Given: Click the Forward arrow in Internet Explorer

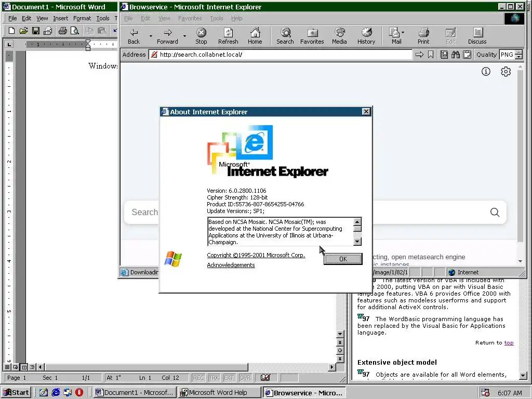Looking at the screenshot, I should coord(167,36).
